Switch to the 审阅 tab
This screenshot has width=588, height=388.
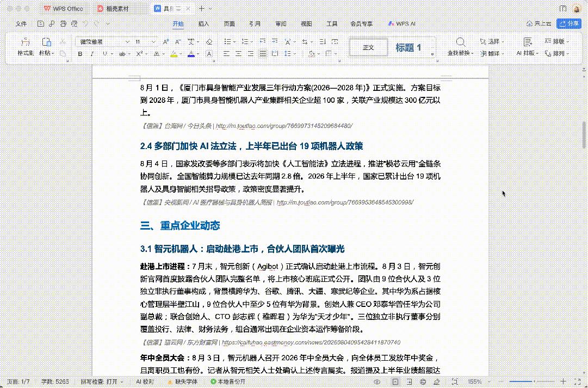click(x=281, y=23)
